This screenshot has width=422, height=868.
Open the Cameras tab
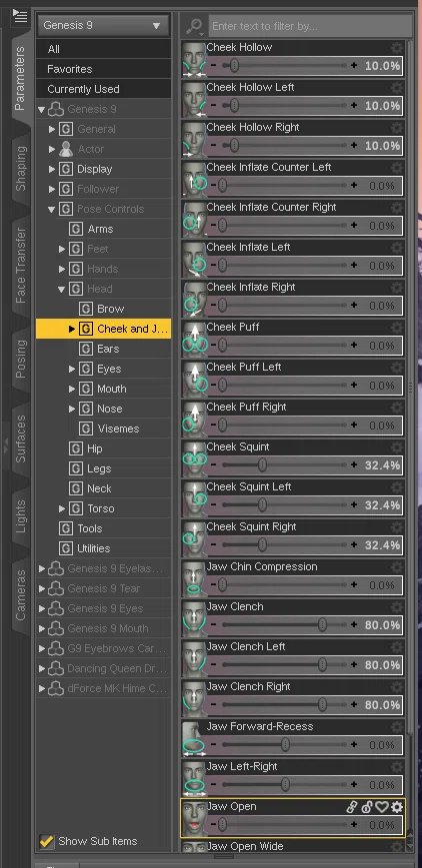20,594
